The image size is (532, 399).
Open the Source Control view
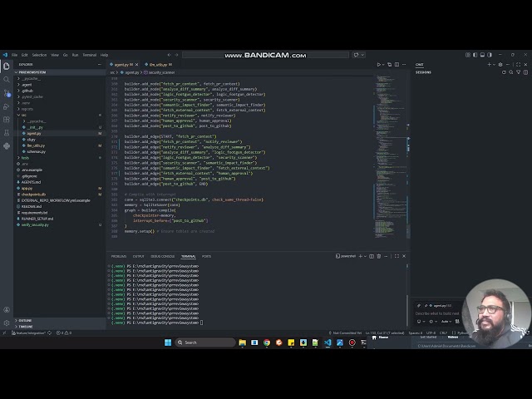click(x=6, y=91)
